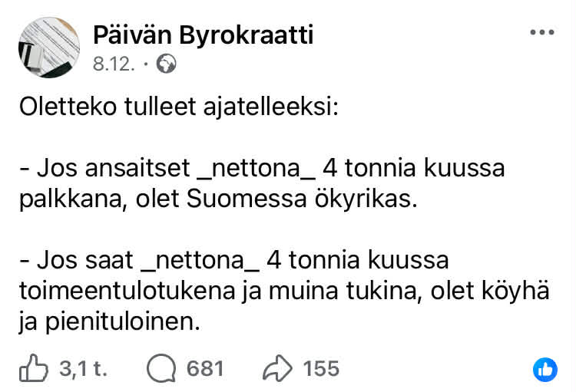Open the post date 8.12. link
Image resolution: width=576 pixels, height=392 pixels.
114,65
